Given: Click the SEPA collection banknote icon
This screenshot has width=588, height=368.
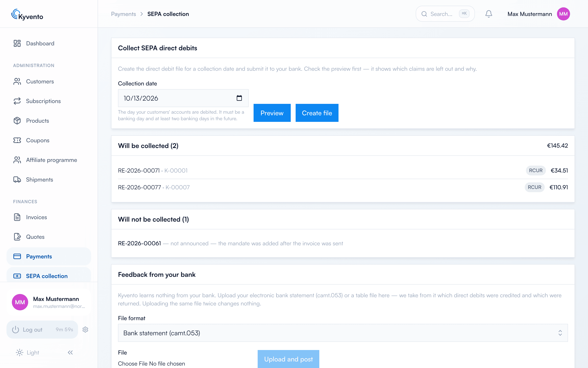Looking at the screenshot, I should click(17, 276).
